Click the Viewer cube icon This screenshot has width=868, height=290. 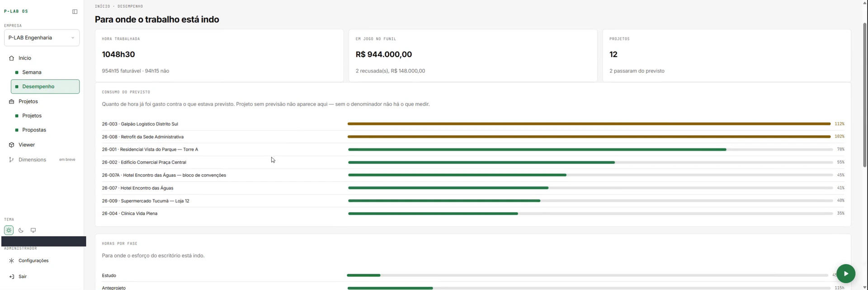coord(11,145)
